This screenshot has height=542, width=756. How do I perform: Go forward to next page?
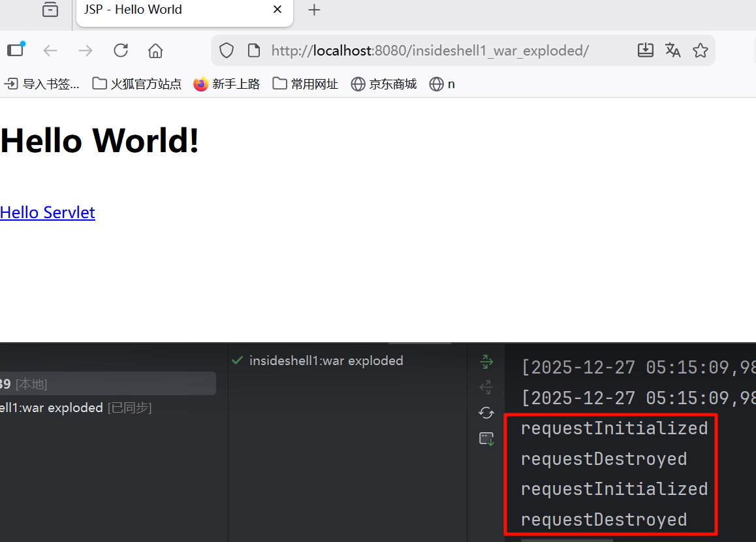click(x=86, y=50)
